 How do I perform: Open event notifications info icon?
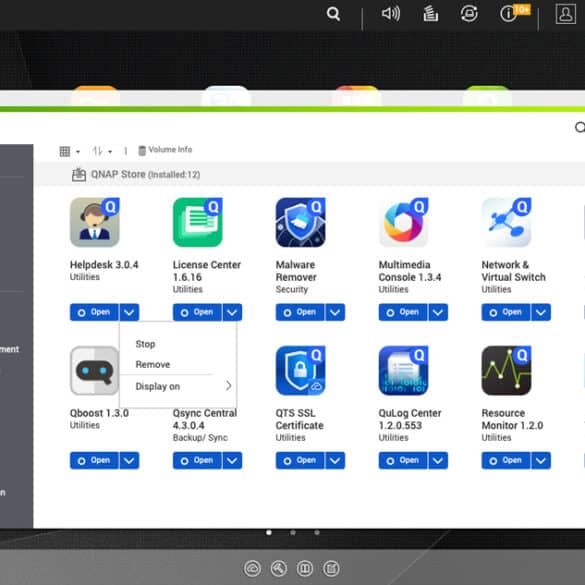click(509, 14)
